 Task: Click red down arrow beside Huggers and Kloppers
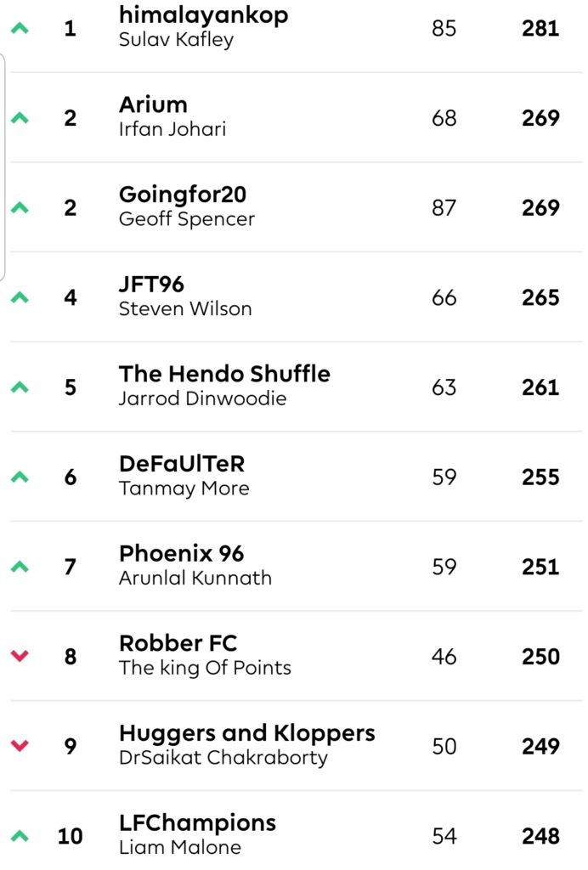click(x=20, y=746)
